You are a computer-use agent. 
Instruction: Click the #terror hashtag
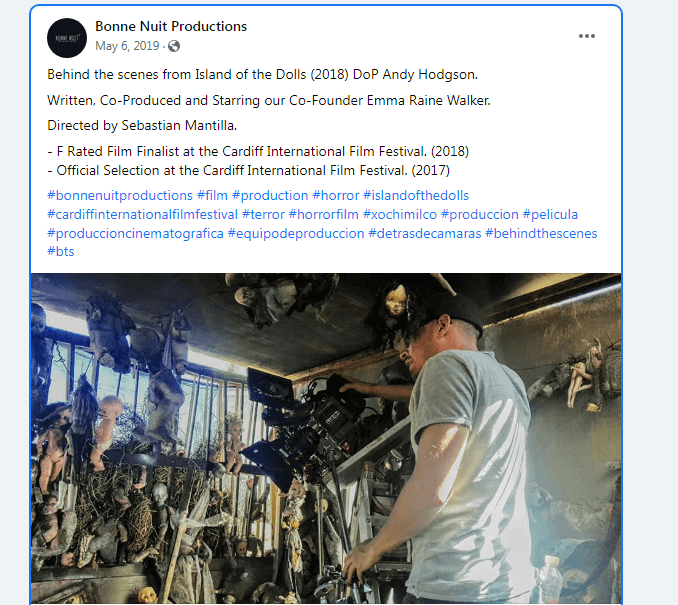pyautogui.click(x=263, y=214)
